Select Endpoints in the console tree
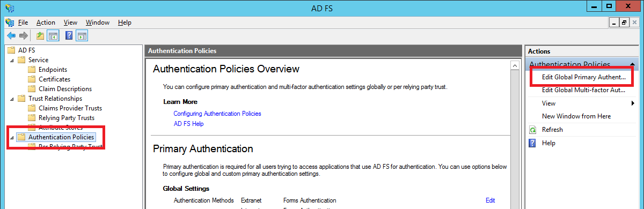 click(53, 70)
